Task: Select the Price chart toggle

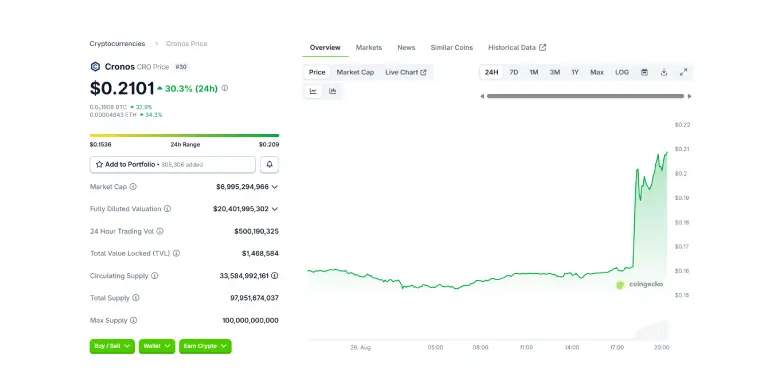Action: click(x=317, y=72)
